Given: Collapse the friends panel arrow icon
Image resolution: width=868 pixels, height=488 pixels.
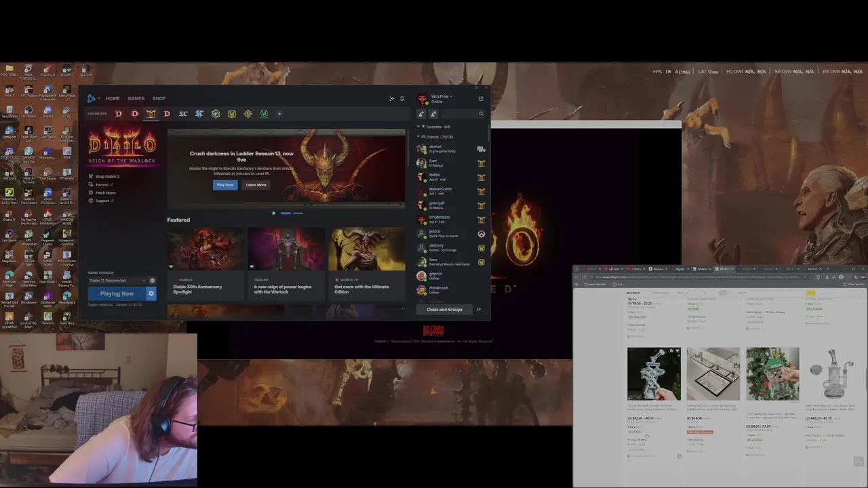Looking at the screenshot, I should [x=479, y=310].
